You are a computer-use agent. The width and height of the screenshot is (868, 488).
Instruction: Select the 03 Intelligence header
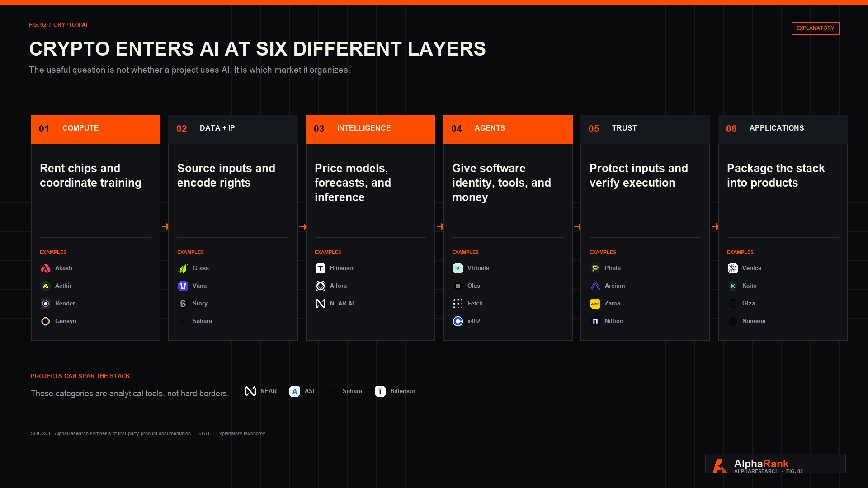point(370,129)
